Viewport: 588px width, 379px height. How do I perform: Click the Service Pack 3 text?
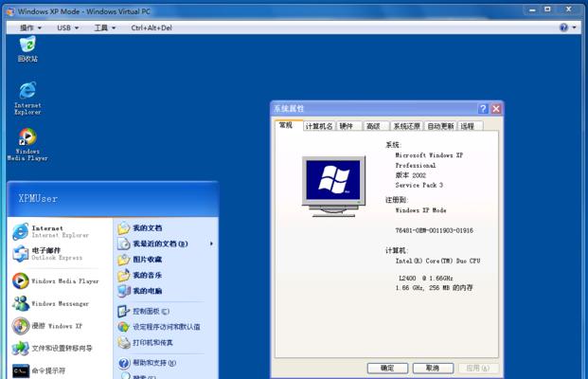(x=419, y=185)
